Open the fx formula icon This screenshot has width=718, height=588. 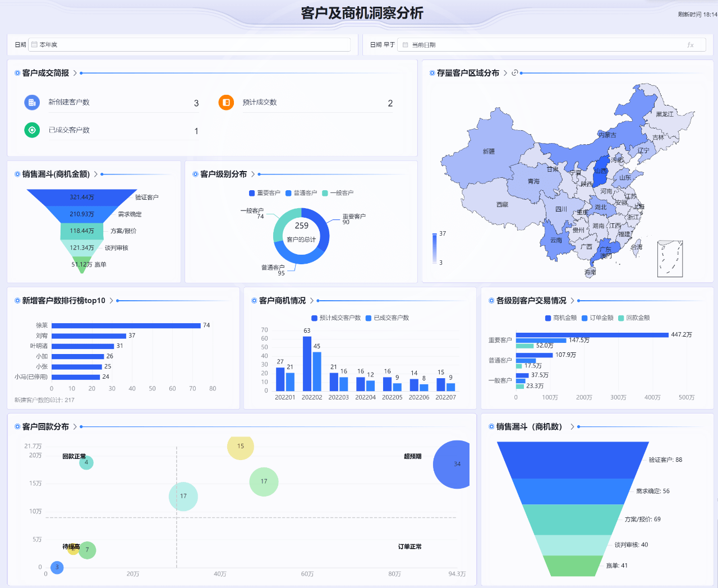691,45
